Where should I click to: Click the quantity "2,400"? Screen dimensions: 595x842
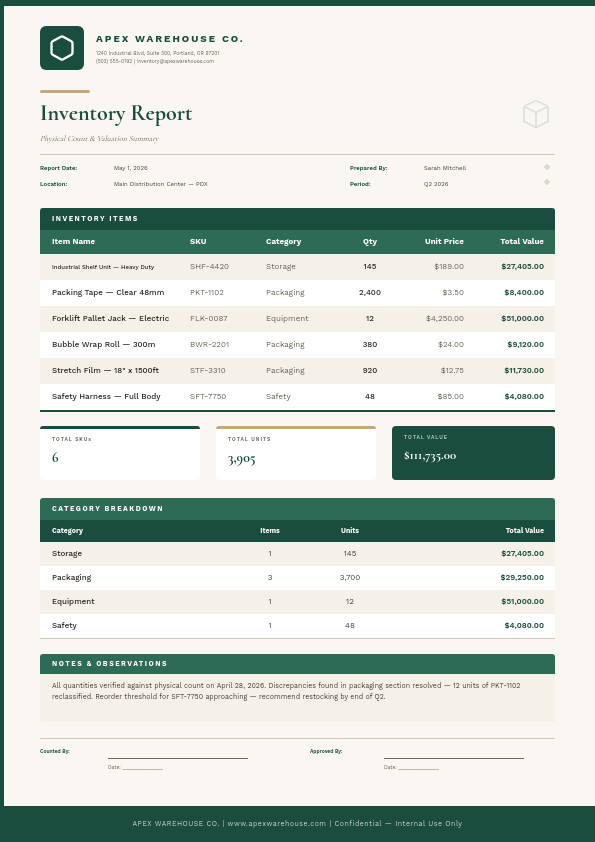pyautogui.click(x=370, y=293)
